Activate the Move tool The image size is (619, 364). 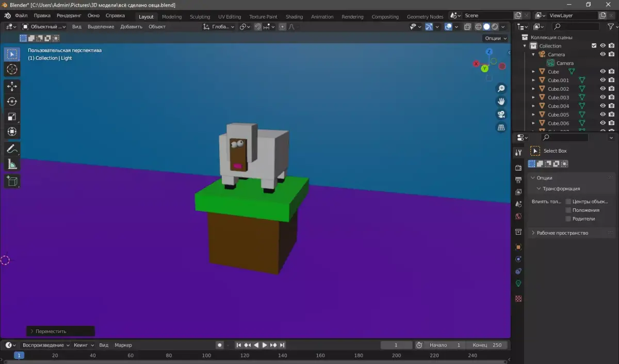pyautogui.click(x=12, y=87)
